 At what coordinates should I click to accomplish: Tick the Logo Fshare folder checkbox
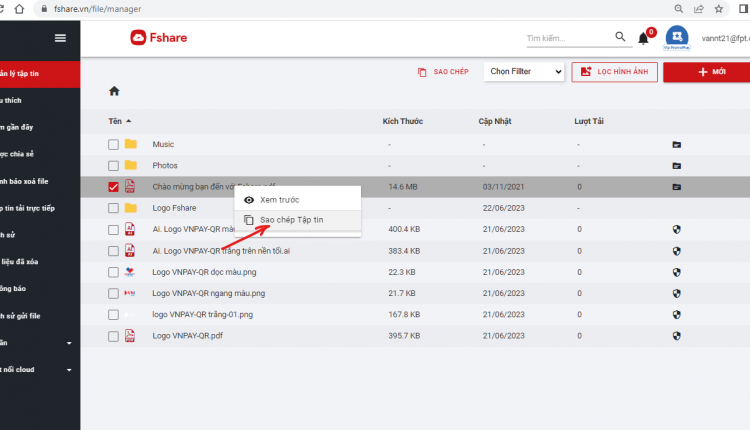click(x=113, y=208)
